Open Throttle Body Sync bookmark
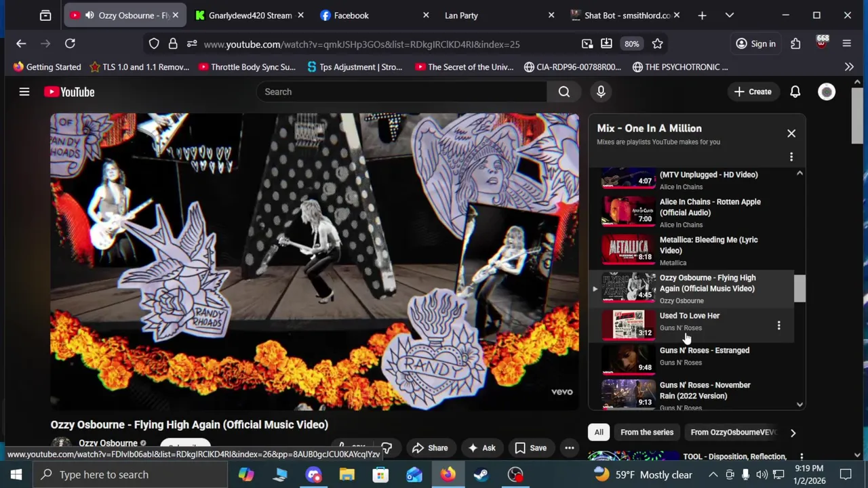 point(247,67)
